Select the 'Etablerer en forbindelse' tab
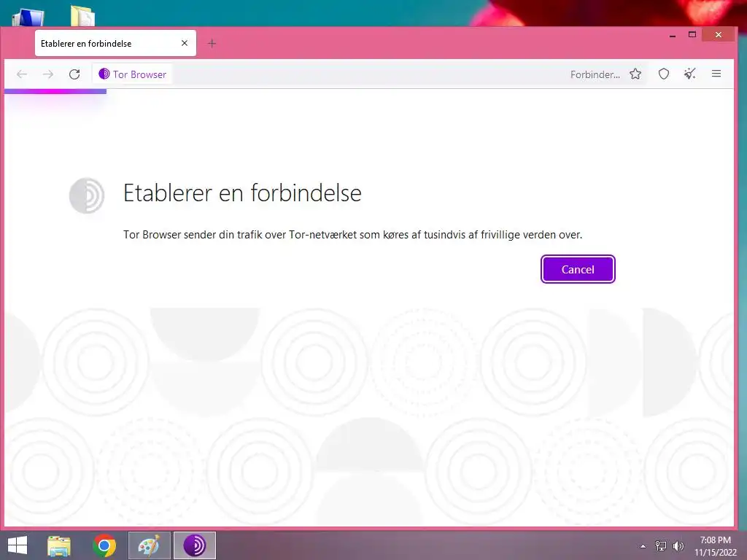Image resolution: width=747 pixels, height=560 pixels. [115, 43]
